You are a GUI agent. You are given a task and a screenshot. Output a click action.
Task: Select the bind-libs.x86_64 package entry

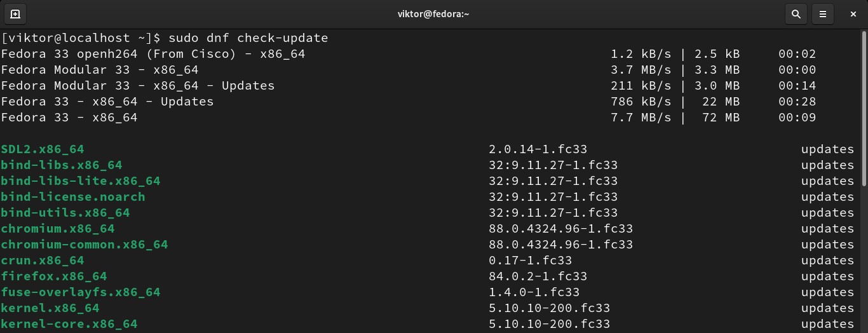(x=62, y=165)
